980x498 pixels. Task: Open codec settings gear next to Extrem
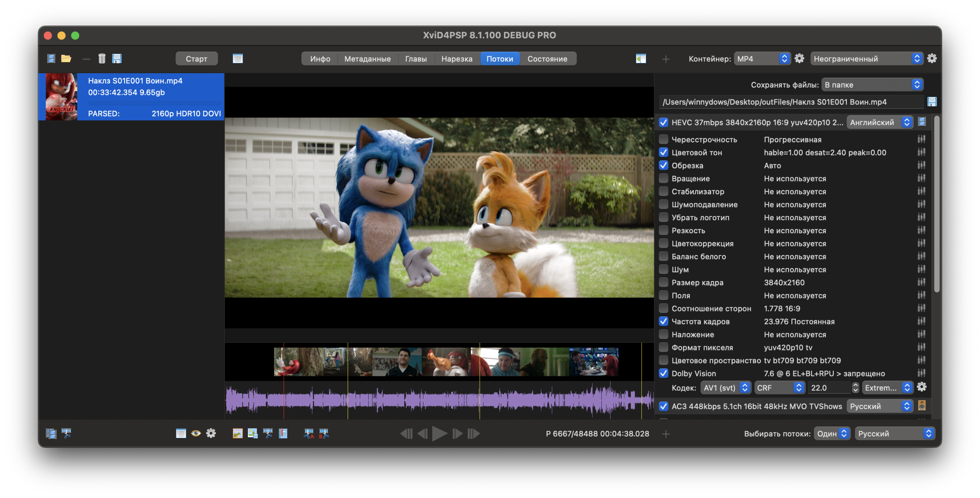click(x=922, y=387)
